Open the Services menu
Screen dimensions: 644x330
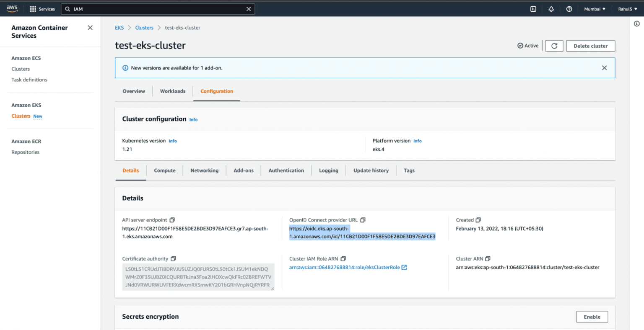pos(42,9)
